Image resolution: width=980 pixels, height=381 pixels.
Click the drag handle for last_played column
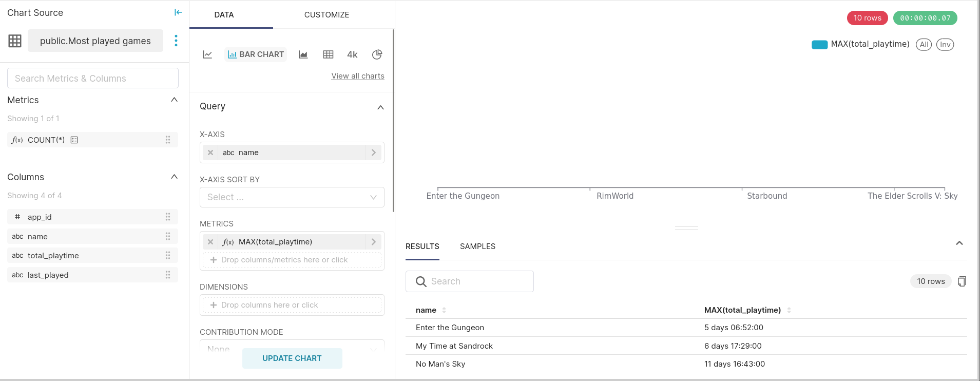[168, 275]
